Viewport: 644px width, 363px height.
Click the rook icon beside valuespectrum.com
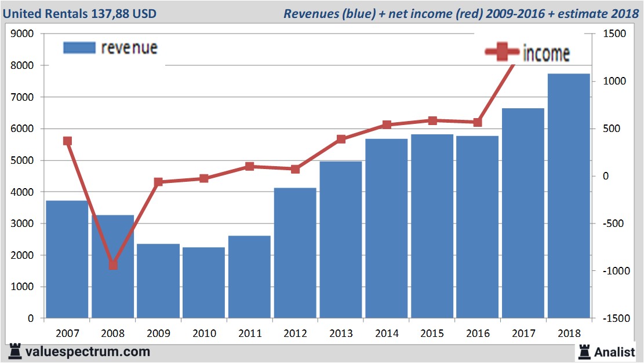(x=14, y=351)
